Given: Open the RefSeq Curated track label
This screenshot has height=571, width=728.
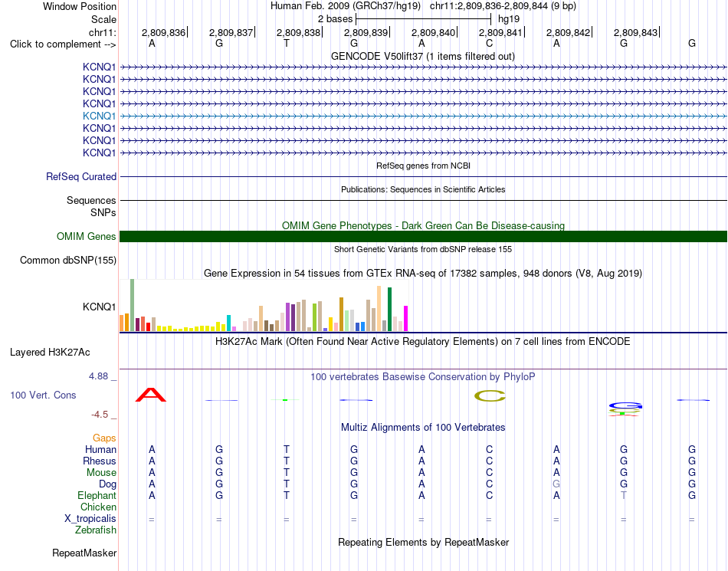Looking at the screenshot, I should click(81, 176).
